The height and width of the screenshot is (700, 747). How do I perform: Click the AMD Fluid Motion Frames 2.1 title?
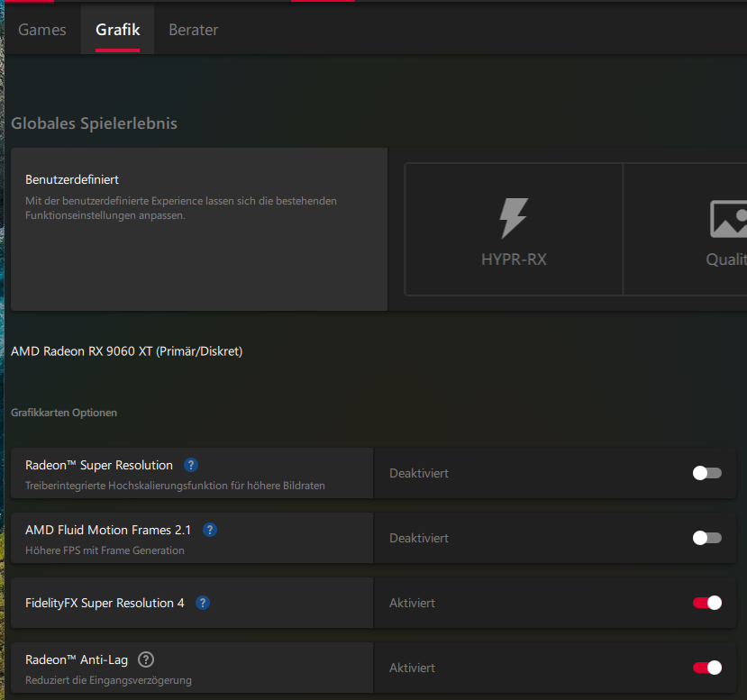tap(108, 530)
